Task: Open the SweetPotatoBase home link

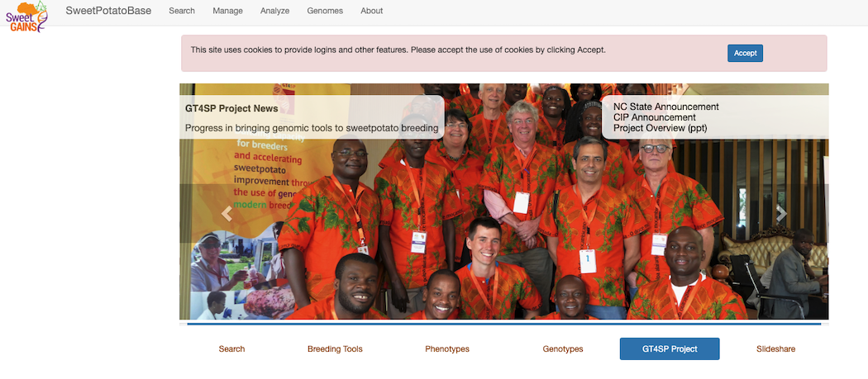Action: (x=108, y=11)
